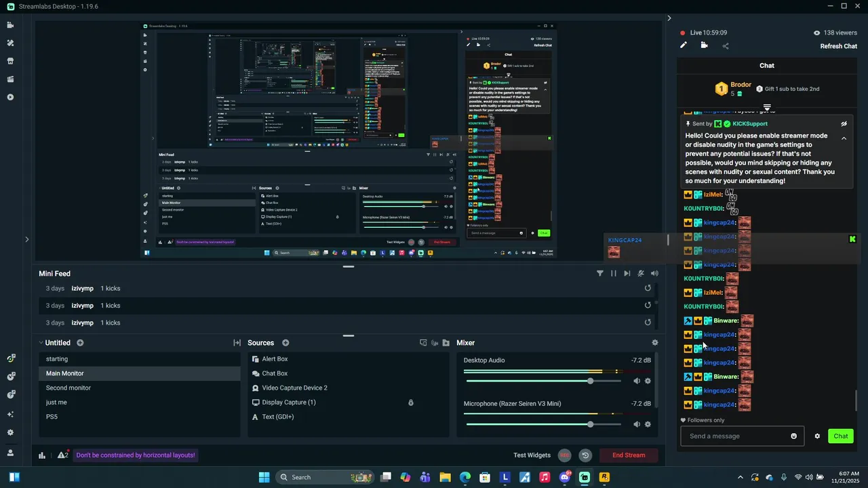The height and width of the screenshot is (488, 868).
Task: Open performance stats bar-chart icon
Action: click(42, 455)
